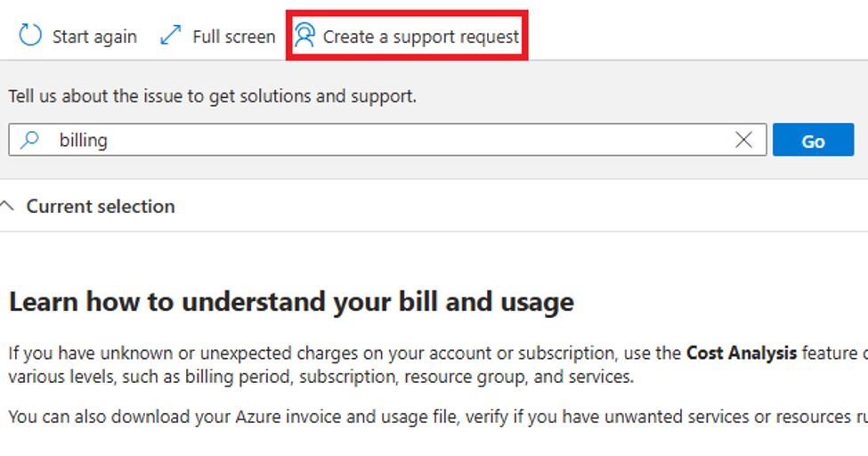The width and height of the screenshot is (868, 456).
Task: Submit the issue search with Go
Action: [x=813, y=140]
